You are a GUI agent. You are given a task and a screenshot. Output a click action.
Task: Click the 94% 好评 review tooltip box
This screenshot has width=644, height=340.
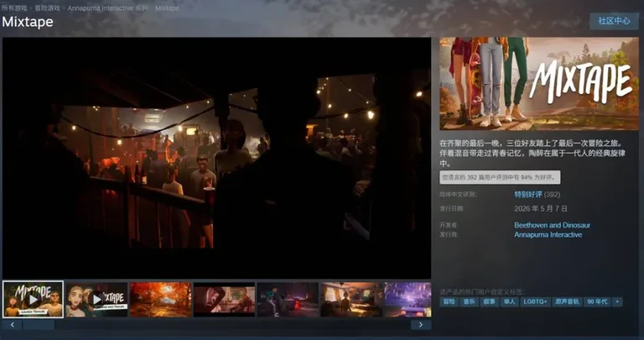tap(500, 178)
